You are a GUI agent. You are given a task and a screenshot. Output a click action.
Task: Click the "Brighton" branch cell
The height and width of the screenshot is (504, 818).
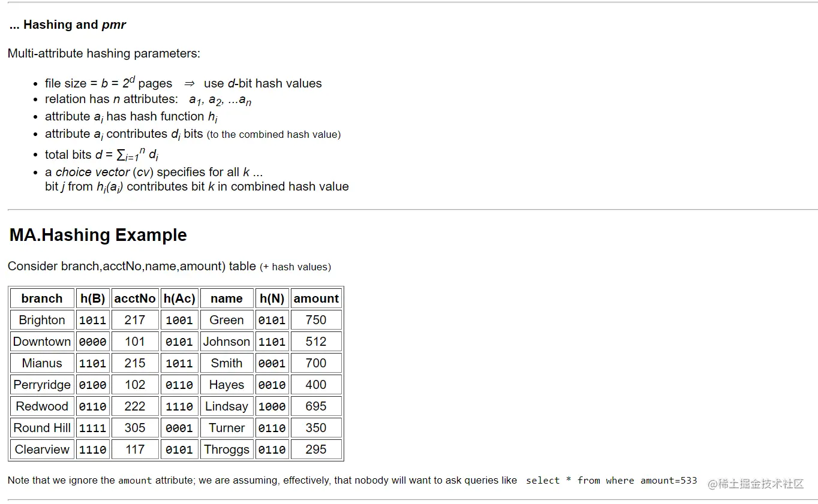42,320
